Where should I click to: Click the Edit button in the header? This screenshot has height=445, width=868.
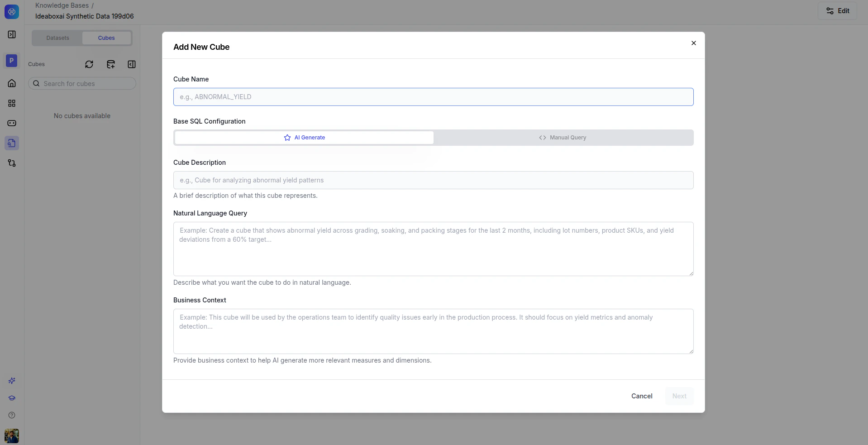click(838, 11)
